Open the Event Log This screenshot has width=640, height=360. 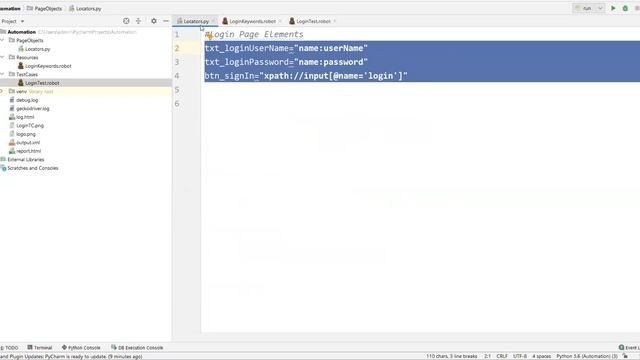pyautogui.click(x=629, y=348)
